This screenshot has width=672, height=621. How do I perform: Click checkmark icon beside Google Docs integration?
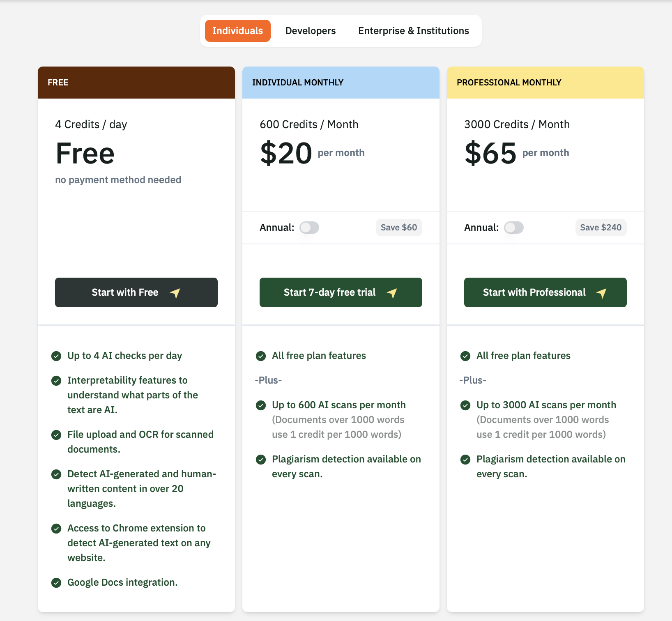tap(56, 582)
